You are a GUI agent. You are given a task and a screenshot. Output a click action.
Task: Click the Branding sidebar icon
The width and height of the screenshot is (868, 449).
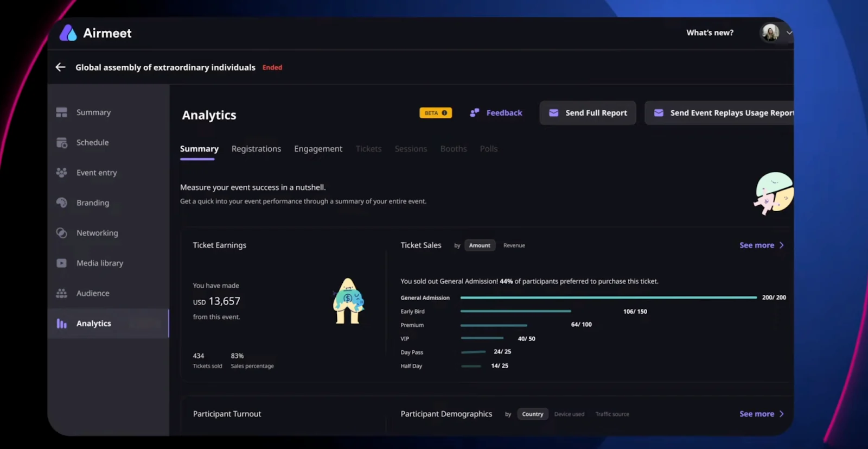[x=62, y=203]
